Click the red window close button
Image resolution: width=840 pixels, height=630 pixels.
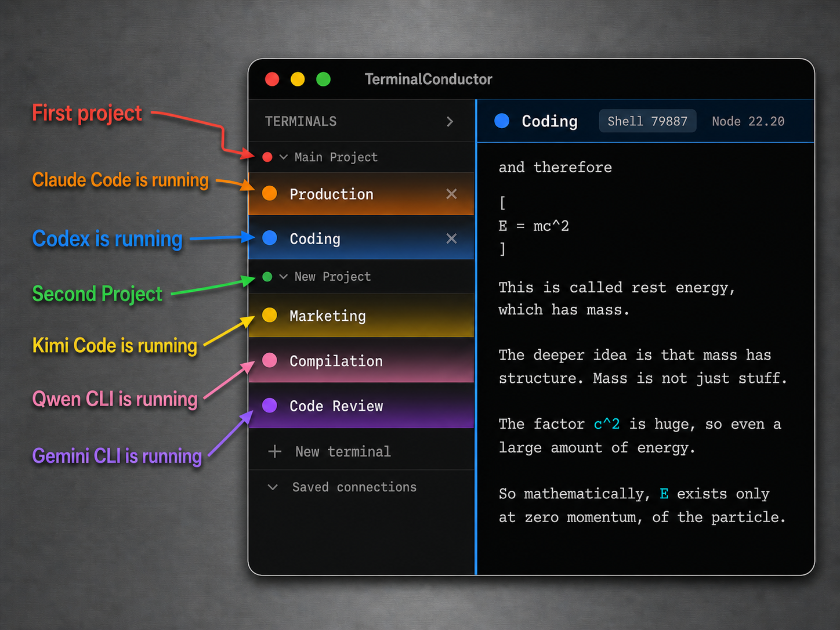pos(272,79)
